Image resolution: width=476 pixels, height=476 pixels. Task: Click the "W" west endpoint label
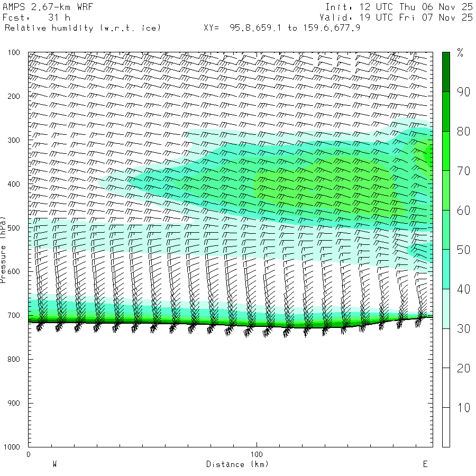(54, 464)
